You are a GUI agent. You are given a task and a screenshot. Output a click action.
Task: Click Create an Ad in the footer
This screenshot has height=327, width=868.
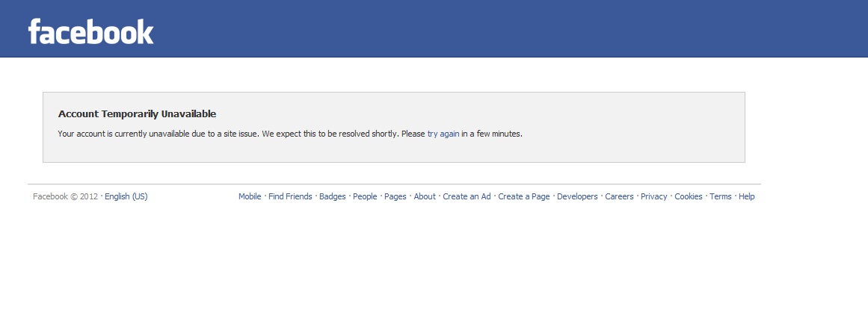(x=467, y=197)
